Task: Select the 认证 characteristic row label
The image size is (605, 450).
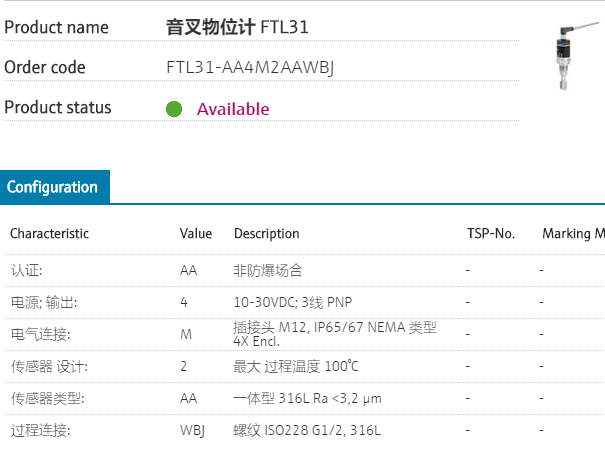Action: [27, 270]
